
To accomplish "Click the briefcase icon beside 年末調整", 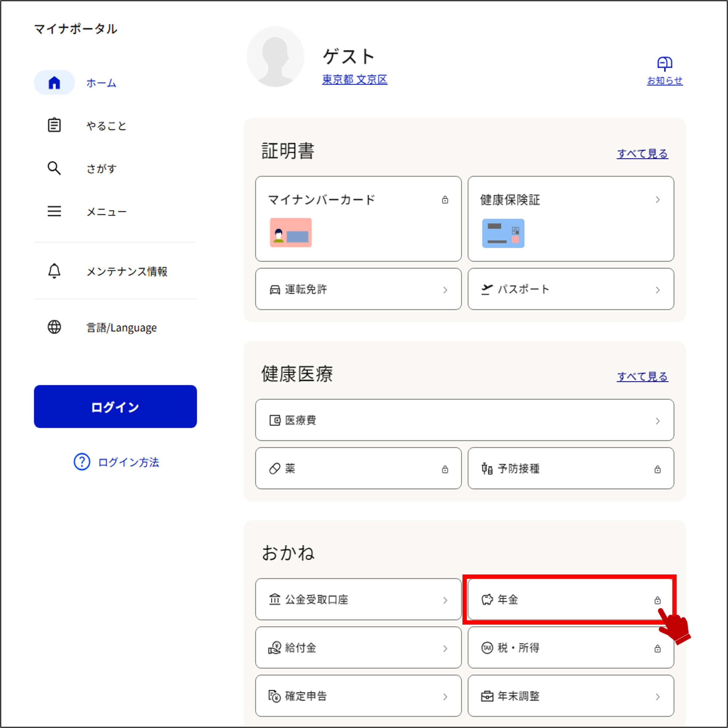I will pos(487,696).
